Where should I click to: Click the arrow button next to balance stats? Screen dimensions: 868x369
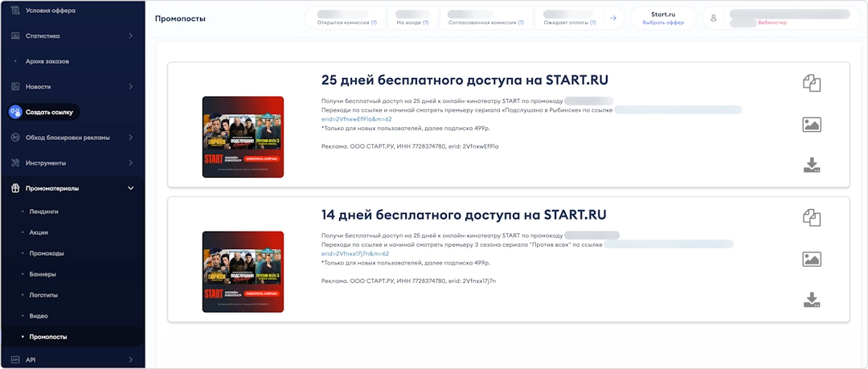(x=613, y=18)
